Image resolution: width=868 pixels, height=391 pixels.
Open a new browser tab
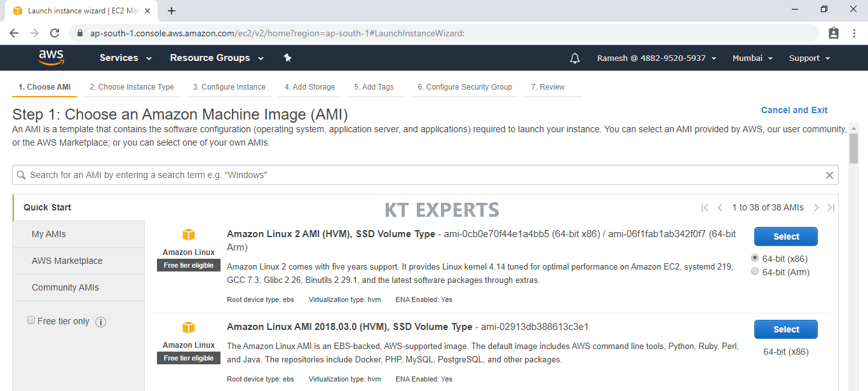[172, 10]
